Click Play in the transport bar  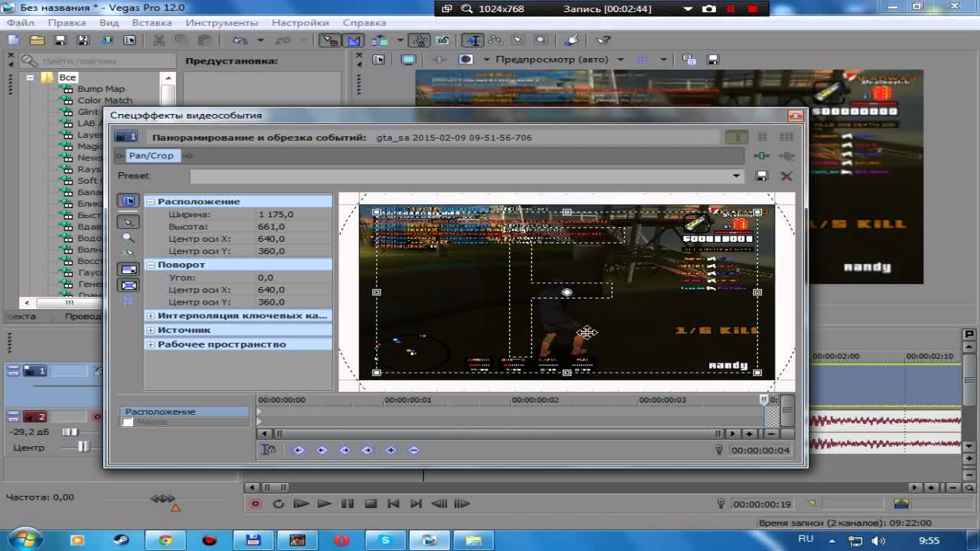tap(324, 504)
